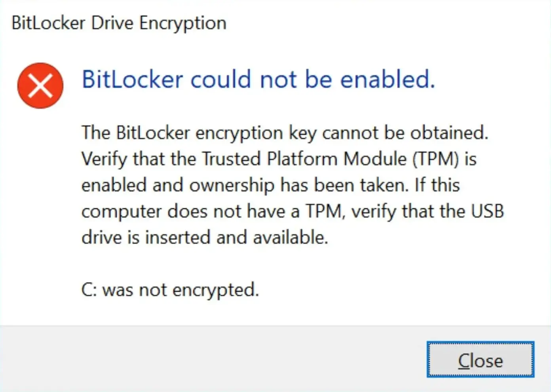The image size is (551, 392).
Task: Click the word 'USB' in the message
Action: (487, 211)
